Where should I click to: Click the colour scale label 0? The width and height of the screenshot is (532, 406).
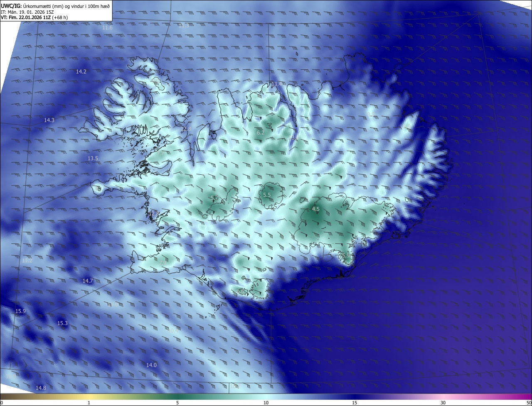(x=2, y=403)
